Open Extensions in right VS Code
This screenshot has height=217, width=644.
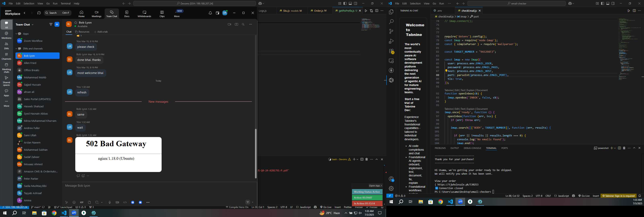click(391, 51)
